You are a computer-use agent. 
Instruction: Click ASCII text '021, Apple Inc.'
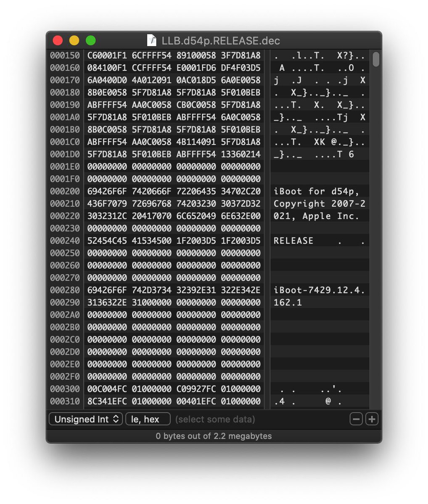pyautogui.click(x=317, y=216)
